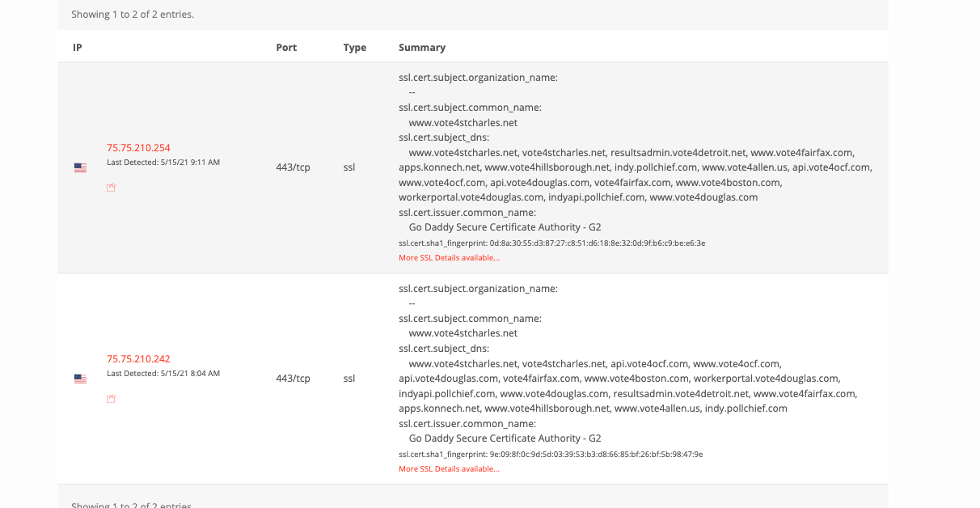Viewport: 980px width, 508px height.
Task: Sort by the Type column header
Action: click(355, 48)
